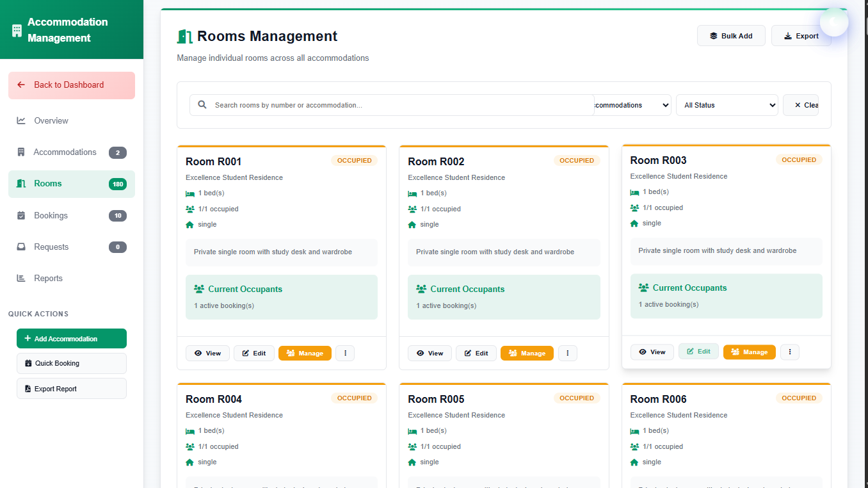868x488 pixels.
Task: Open the three-dot menu for Room R001
Action: 345,353
